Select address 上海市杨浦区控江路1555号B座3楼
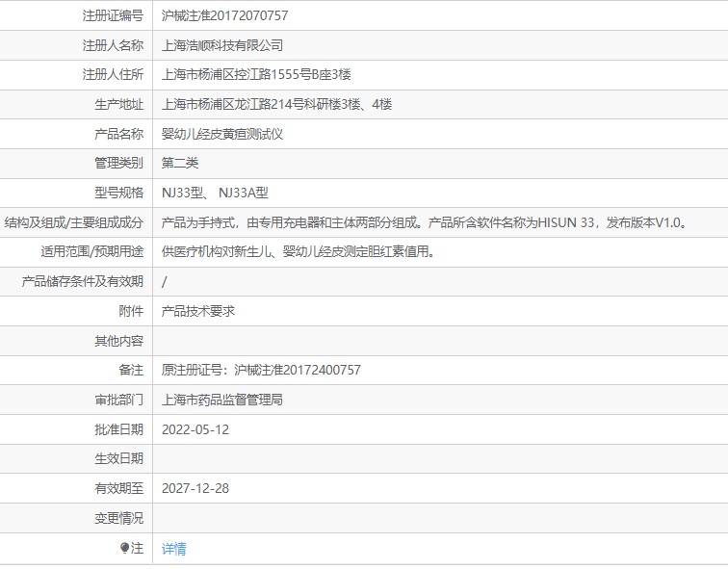Screen dimensions: 728x569 256,74
